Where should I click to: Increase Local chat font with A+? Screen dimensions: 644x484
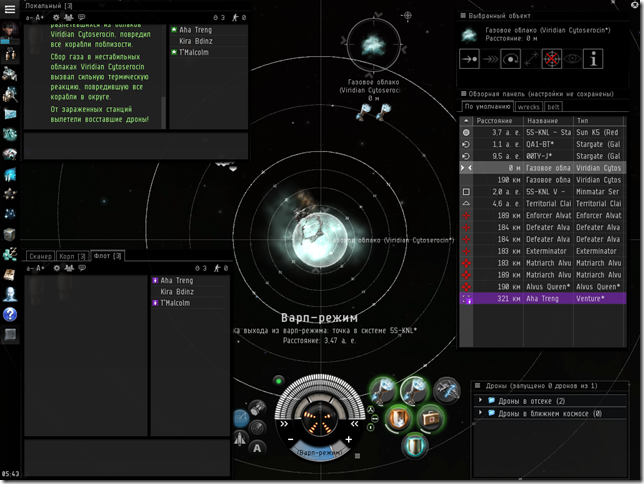tap(39, 18)
